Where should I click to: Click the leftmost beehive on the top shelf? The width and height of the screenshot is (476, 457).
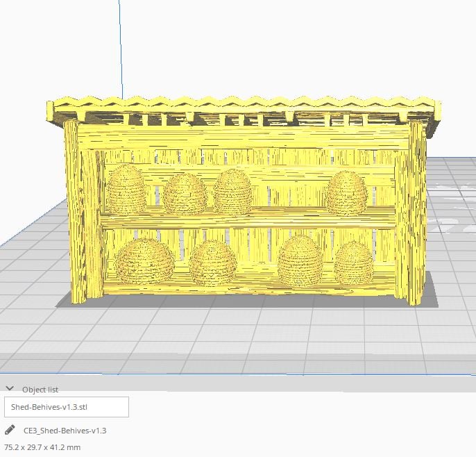tap(127, 189)
